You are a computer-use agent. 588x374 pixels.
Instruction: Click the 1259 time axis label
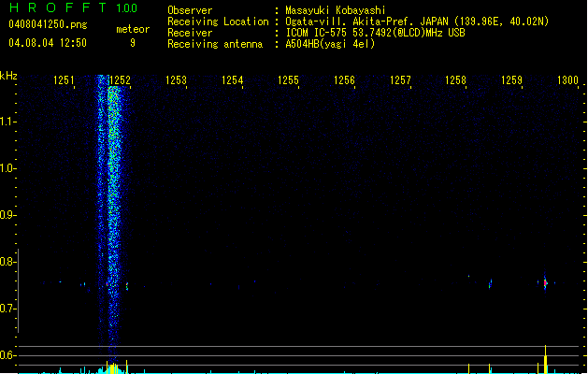pos(512,80)
